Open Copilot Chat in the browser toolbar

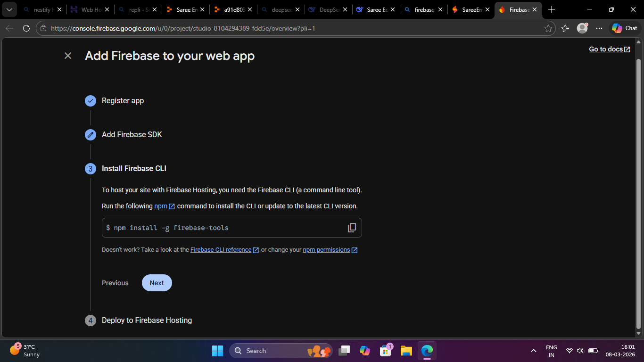pos(625,28)
